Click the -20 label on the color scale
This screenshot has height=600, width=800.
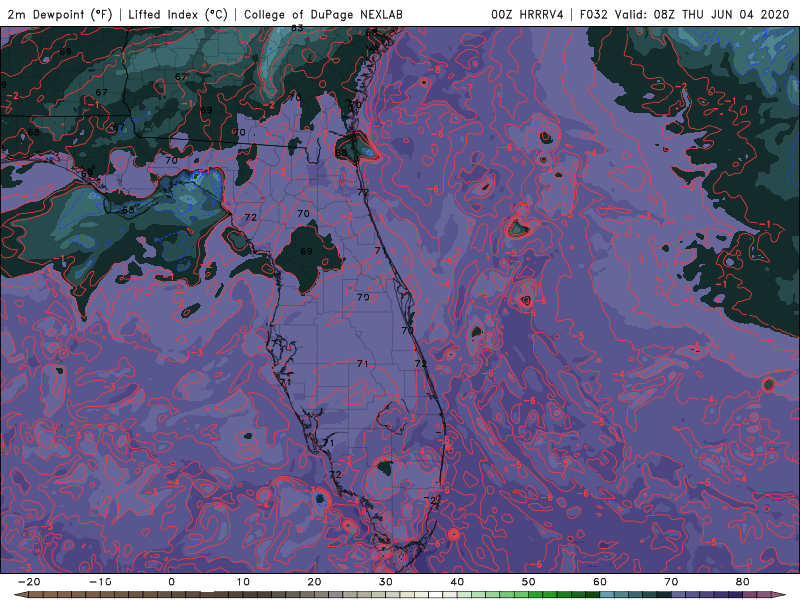click(29, 582)
